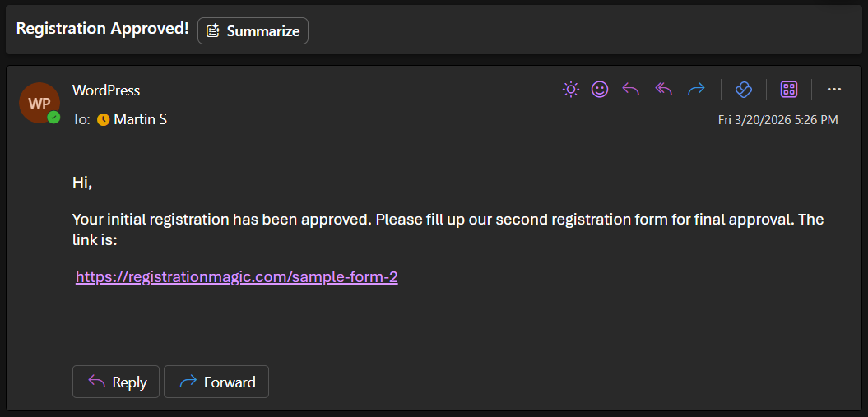Click the blue forward arrow icon in toolbar
The width and height of the screenshot is (868, 417).
click(696, 90)
